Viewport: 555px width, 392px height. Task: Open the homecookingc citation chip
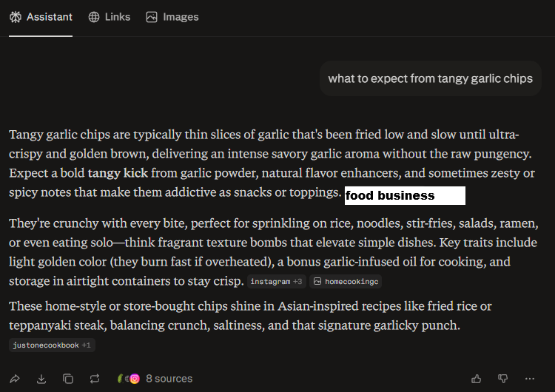[346, 282]
